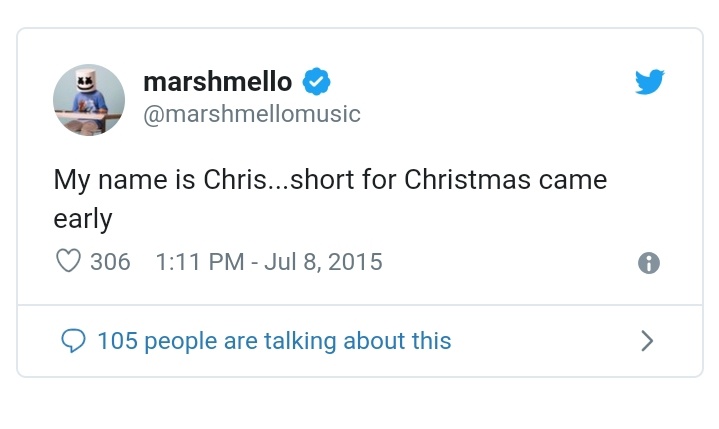Open Twitter via the blue bird logo
The image size is (719, 429).
[650, 82]
